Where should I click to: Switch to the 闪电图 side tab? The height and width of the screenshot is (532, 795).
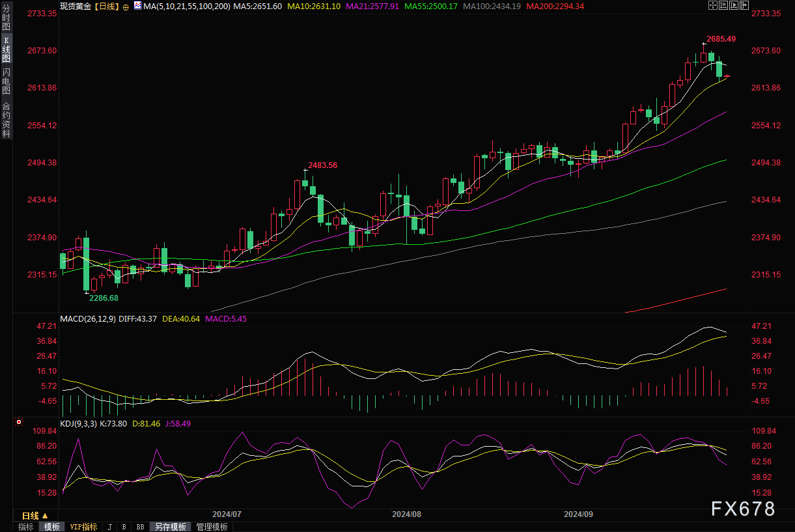[x=6, y=81]
